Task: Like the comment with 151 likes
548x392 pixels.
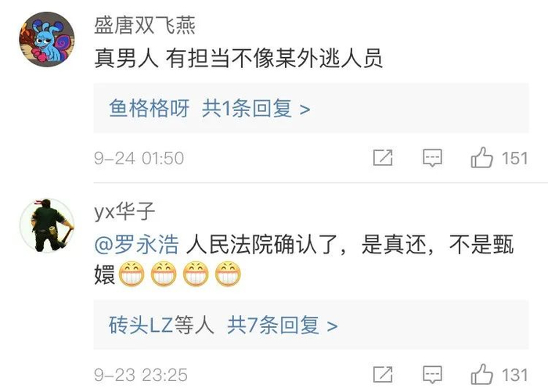Action: tap(482, 157)
